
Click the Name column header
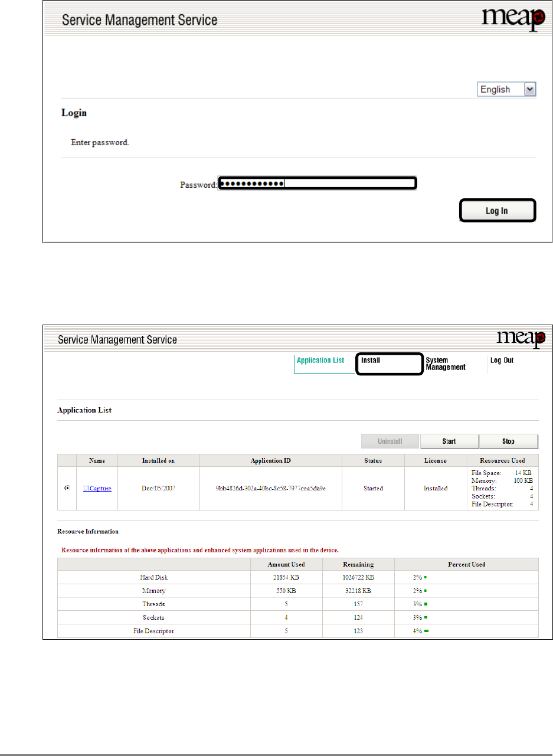(97, 460)
